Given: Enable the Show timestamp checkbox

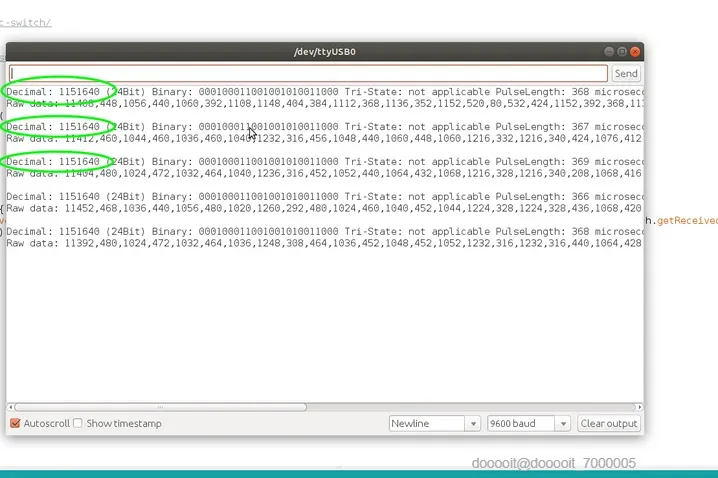Looking at the screenshot, I should point(78,423).
